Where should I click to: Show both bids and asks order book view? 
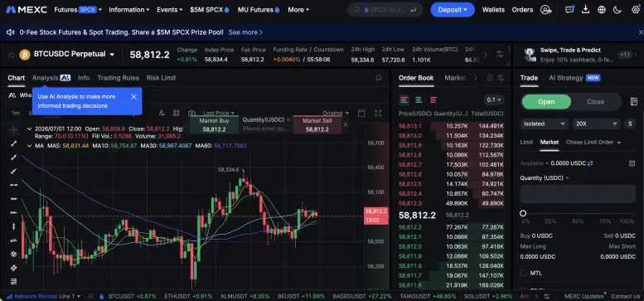[404, 100]
